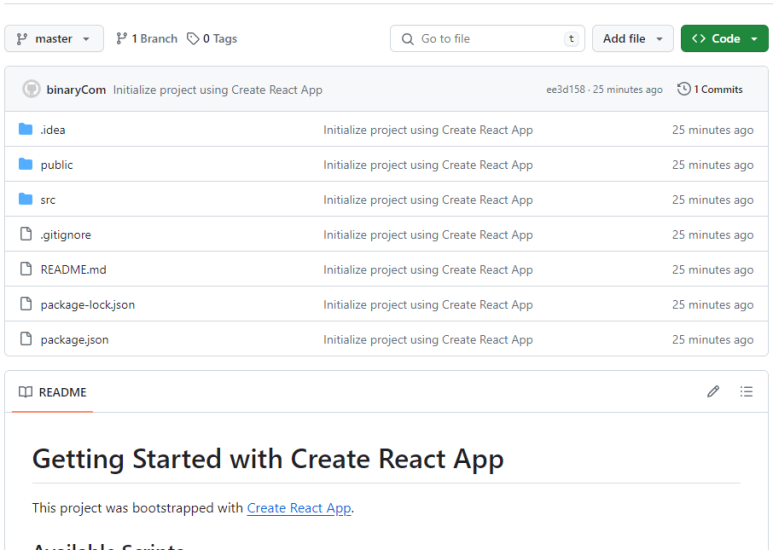The width and height of the screenshot is (773, 550).
Task: Open the src folder
Action: pos(48,200)
